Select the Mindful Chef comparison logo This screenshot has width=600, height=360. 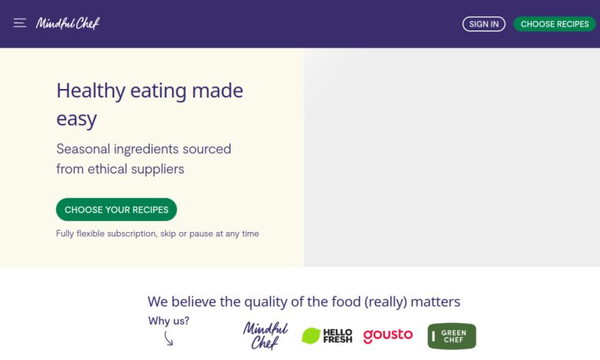tap(265, 336)
